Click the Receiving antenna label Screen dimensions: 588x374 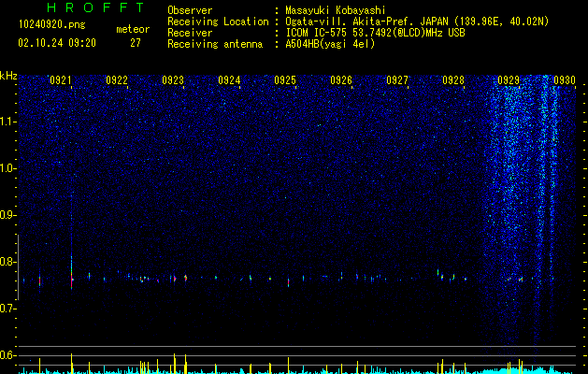pyautogui.click(x=215, y=44)
